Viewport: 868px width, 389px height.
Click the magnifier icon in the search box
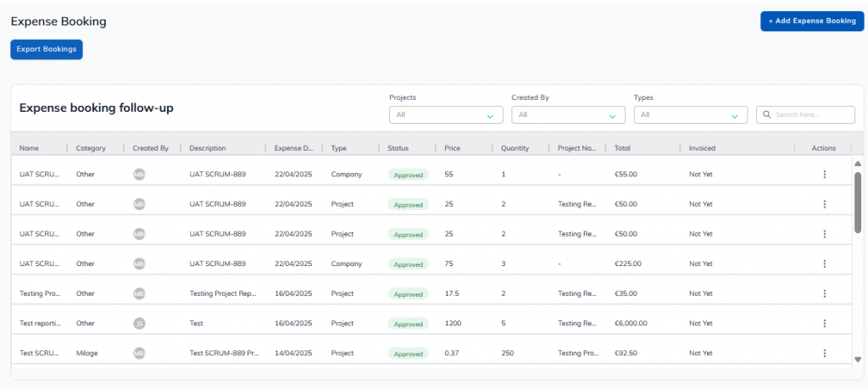point(765,114)
